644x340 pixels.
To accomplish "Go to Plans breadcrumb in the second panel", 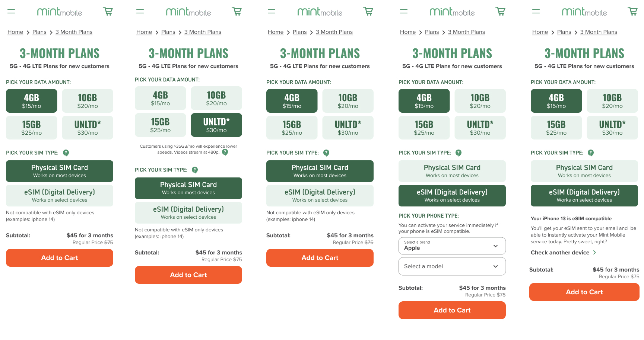I will click(168, 32).
